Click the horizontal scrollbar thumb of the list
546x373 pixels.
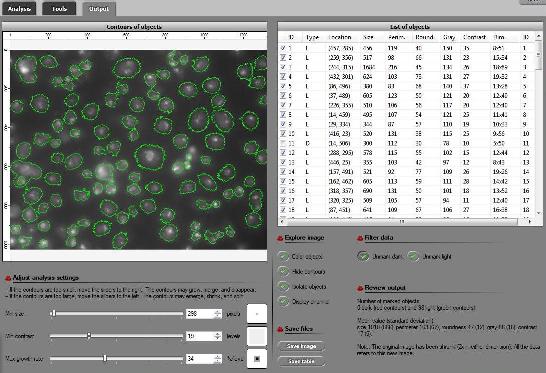[401, 221]
